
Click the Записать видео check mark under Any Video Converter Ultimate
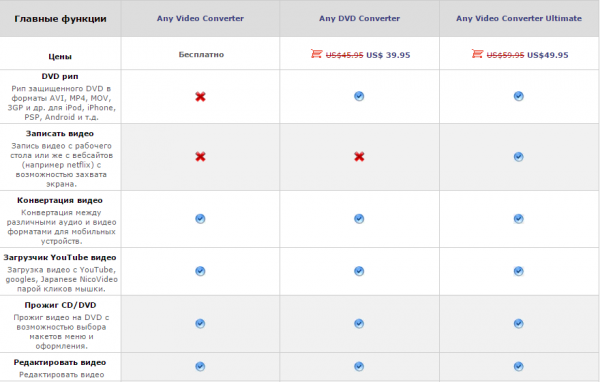pyautogui.click(x=518, y=157)
